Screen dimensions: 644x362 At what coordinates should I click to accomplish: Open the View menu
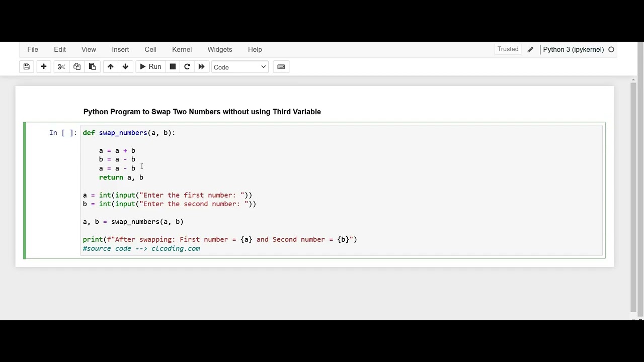coord(89,49)
